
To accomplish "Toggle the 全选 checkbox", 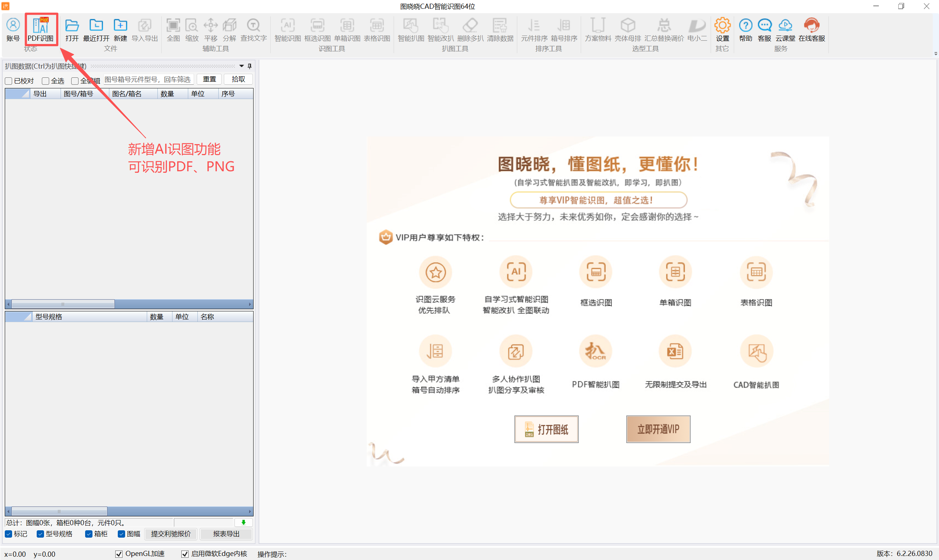I will (45, 81).
